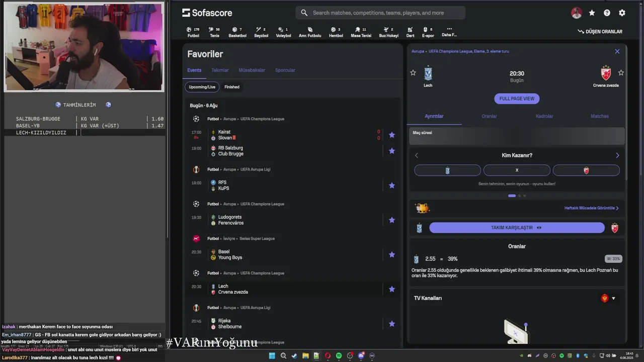Switch to the Müsabakalar tab
Viewport: 644px width, 362px height.
252,70
